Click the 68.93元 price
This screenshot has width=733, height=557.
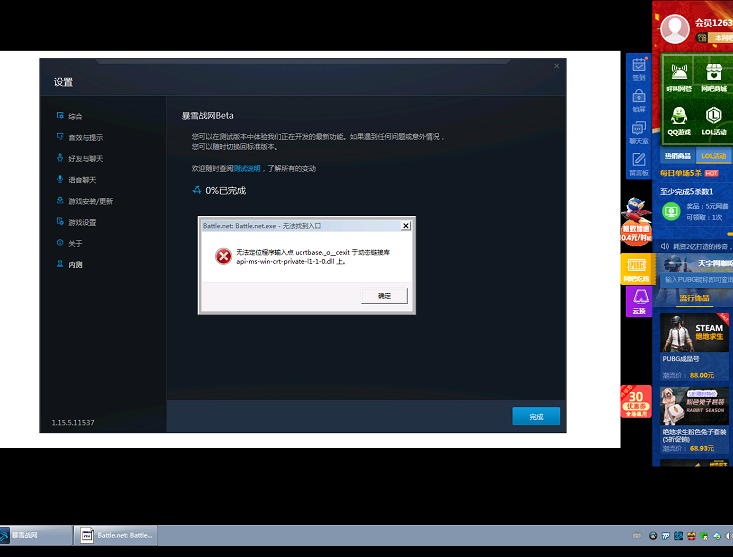702,448
